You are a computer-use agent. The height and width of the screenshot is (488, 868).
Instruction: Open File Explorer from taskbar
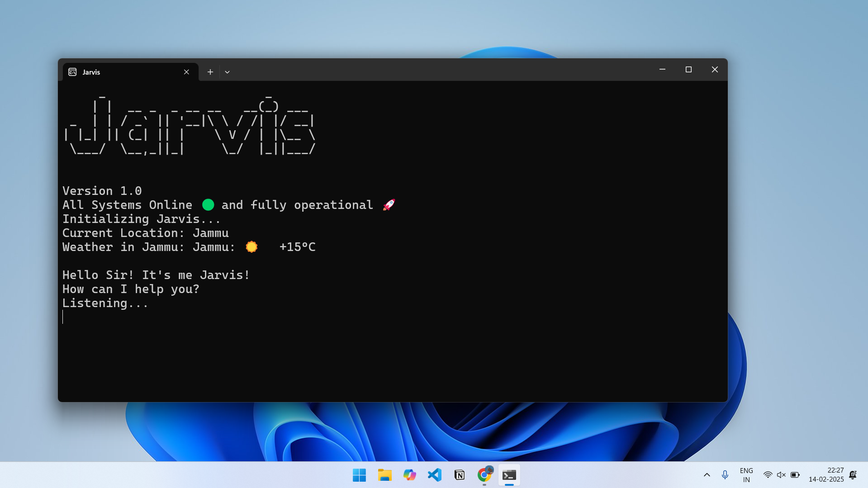coord(384,475)
